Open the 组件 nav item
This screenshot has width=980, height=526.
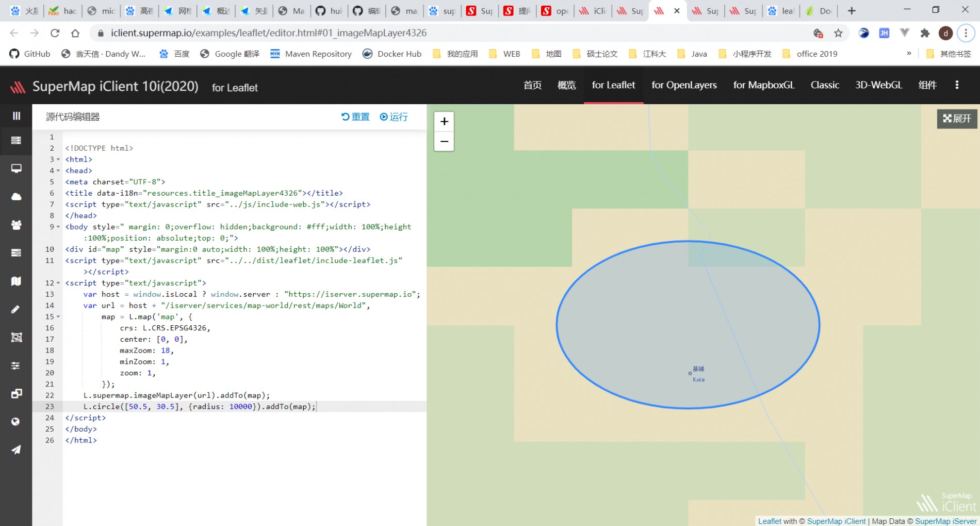[x=927, y=85]
